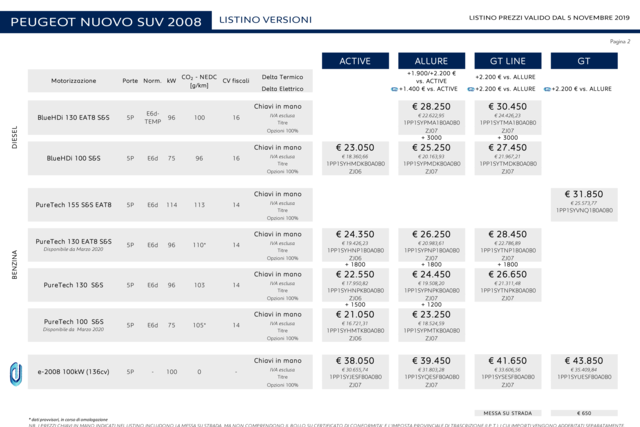
Task: Click the vertical DIESEL section label
Action: point(15,137)
